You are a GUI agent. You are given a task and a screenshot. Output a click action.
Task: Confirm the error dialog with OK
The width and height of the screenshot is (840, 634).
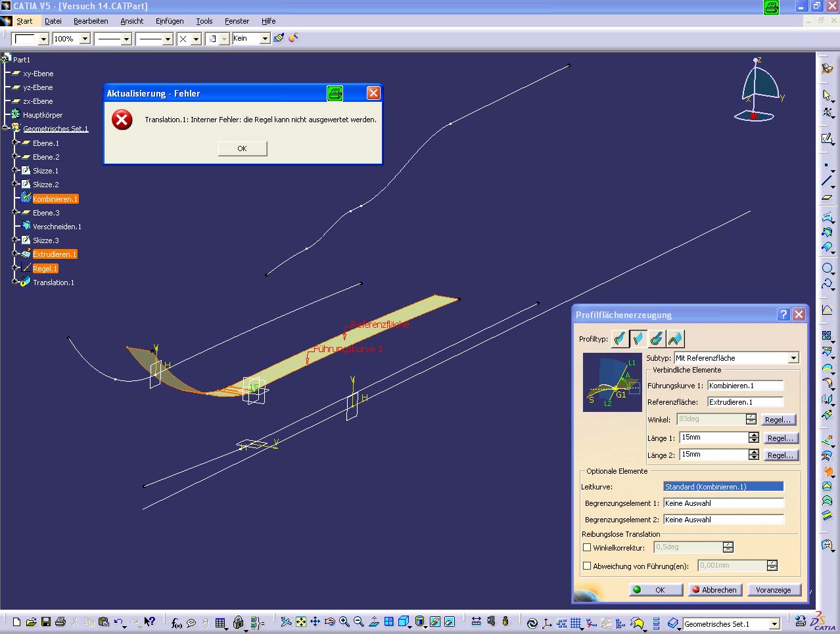[x=243, y=148]
